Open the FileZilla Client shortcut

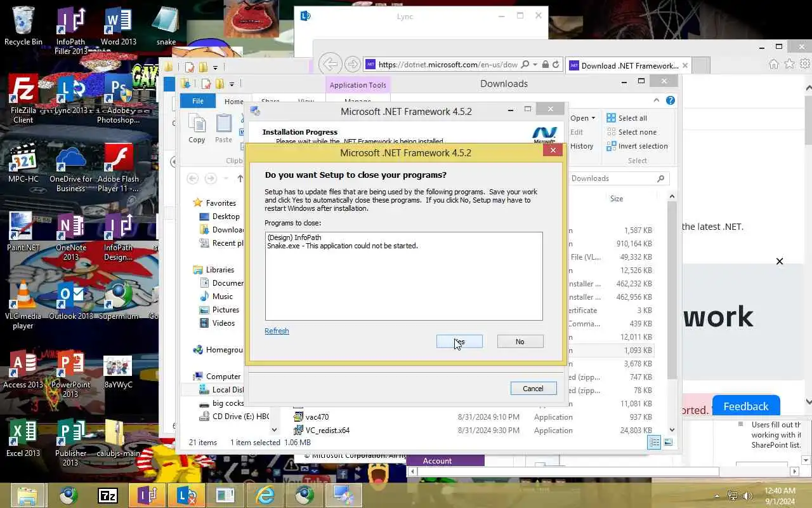[23, 98]
